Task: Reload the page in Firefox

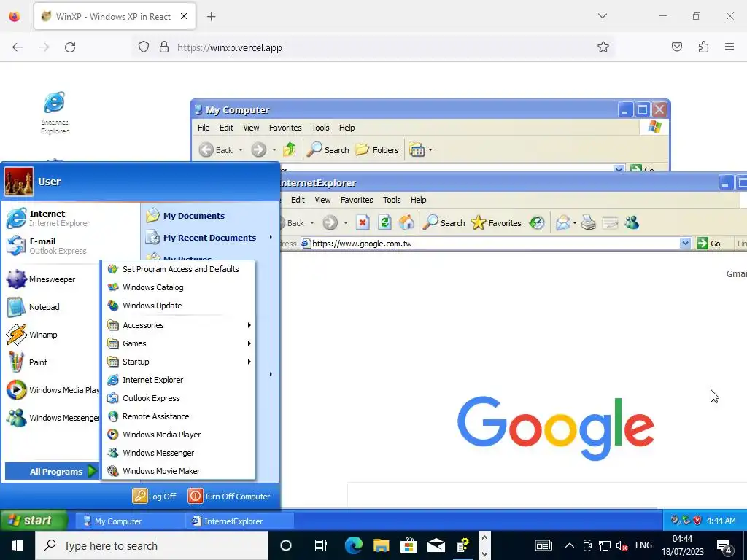Action: (x=70, y=47)
